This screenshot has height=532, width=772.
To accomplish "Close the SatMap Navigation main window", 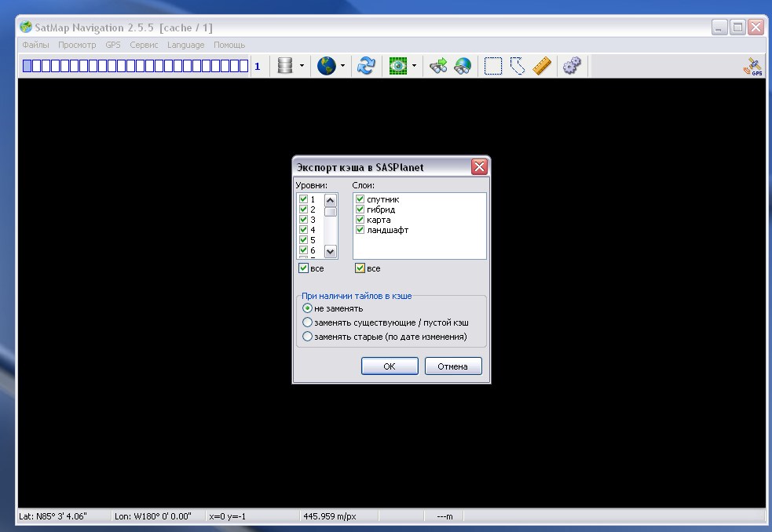I will point(756,27).
